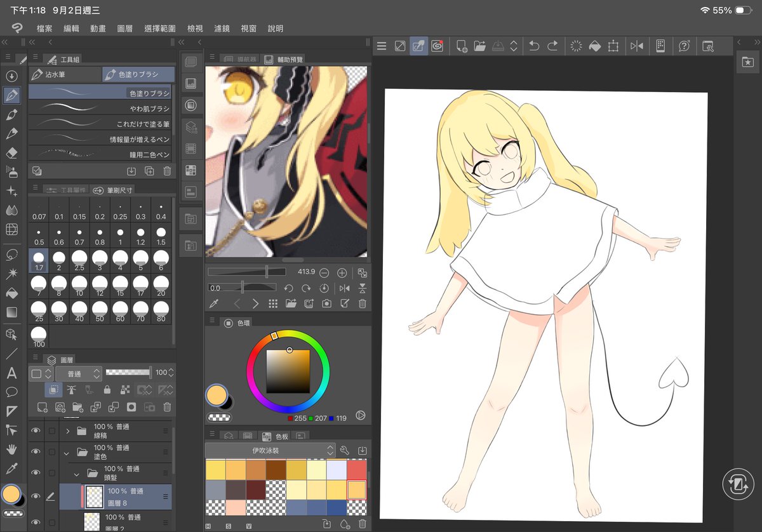Pick the dark brown swatch in color set
Image resolution: width=762 pixels, height=532 pixels.
(x=276, y=469)
